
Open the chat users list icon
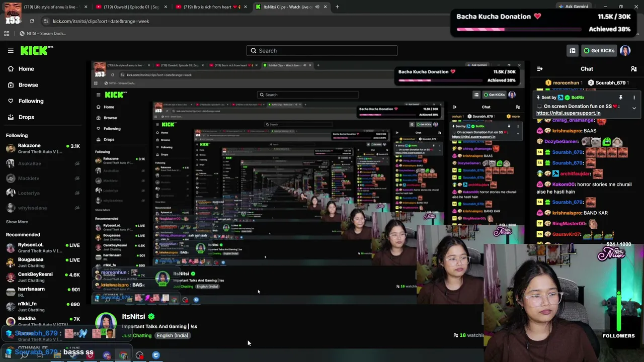(633, 69)
